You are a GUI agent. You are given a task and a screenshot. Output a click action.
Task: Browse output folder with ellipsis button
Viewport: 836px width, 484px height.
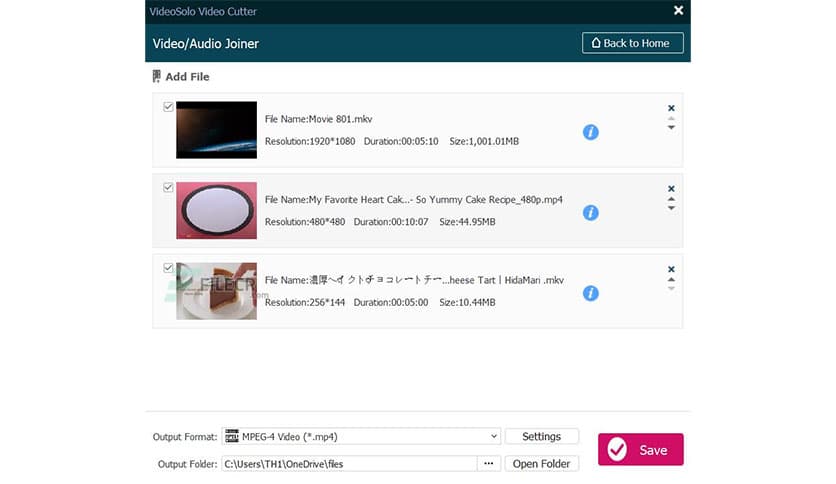point(488,463)
